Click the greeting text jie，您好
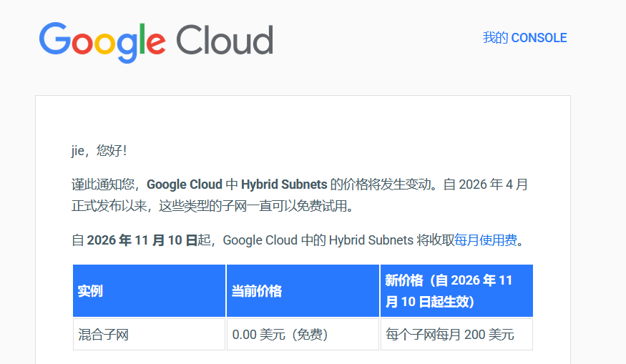This screenshot has width=626, height=364. coord(99,151)
